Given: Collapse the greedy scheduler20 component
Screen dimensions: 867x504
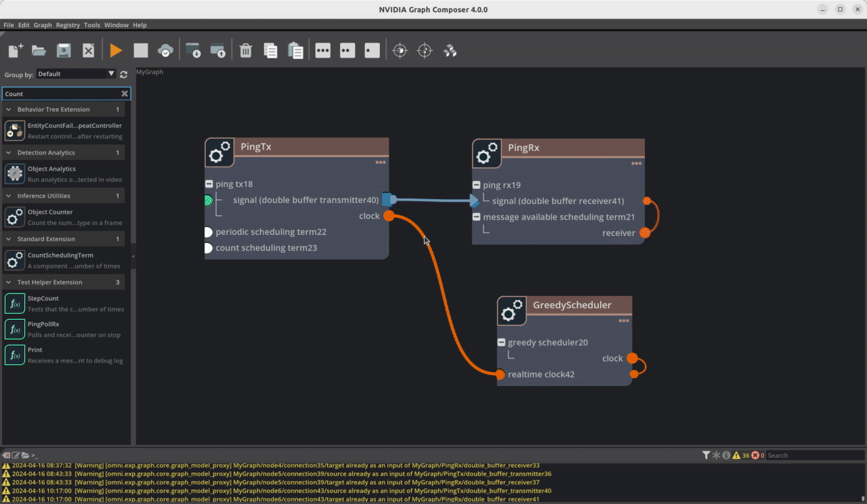Looking at the screenshot, I should point(502,343).
